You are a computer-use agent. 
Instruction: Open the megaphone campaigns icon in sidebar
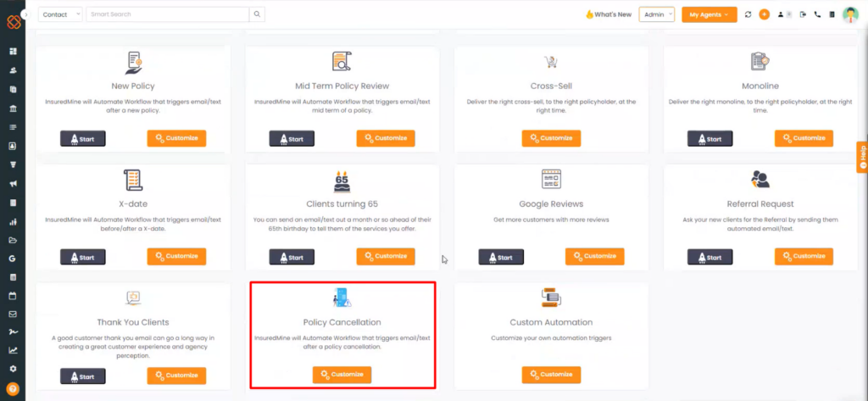coord(13,184)
